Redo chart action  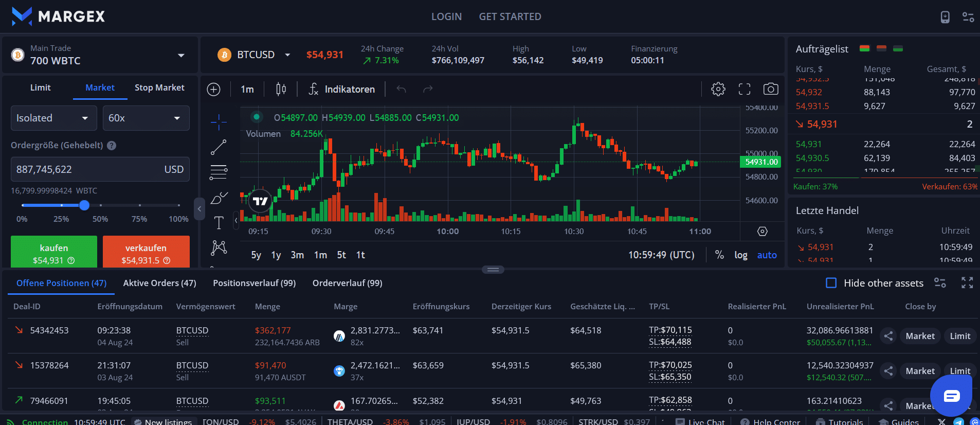[x=428, y=90]
